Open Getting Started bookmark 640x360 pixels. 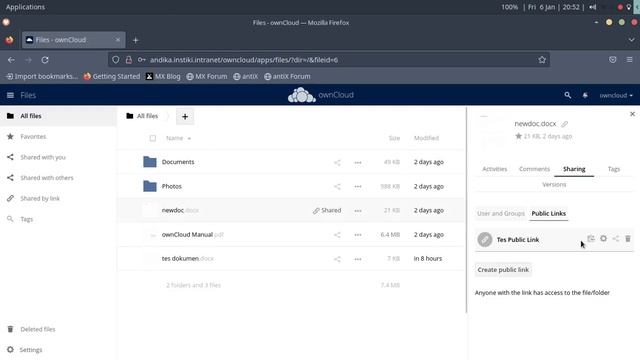[111, 76]
